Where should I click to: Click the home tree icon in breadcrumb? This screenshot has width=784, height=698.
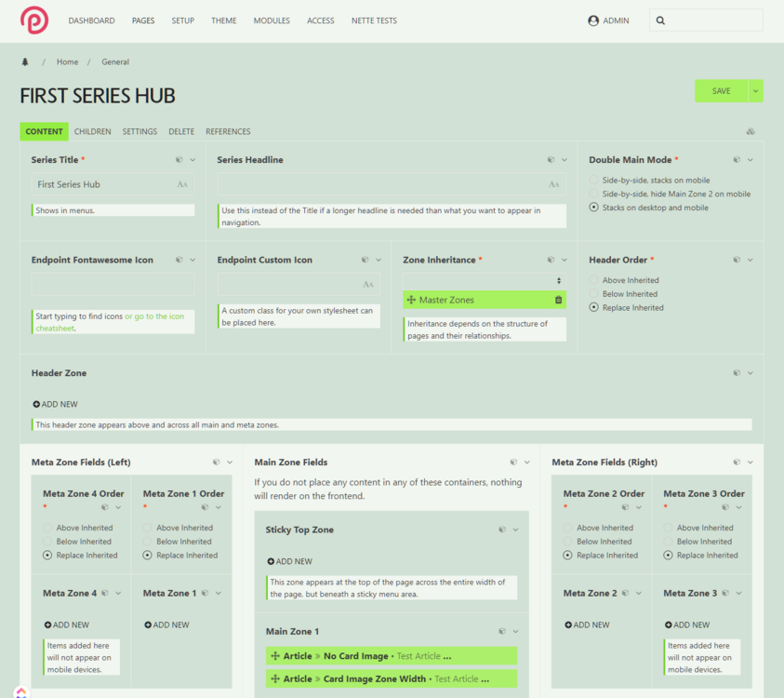click(25, 62)
